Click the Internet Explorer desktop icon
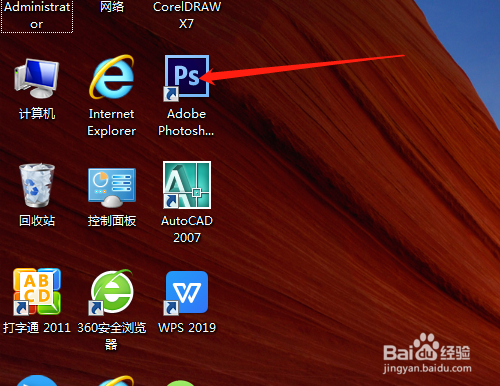 (112, 77)
